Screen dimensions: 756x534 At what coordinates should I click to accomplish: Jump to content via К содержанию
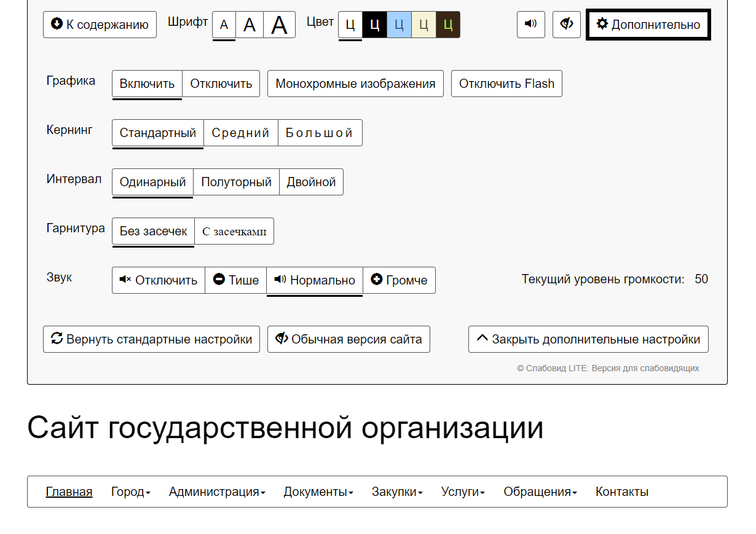(x=100, y=25)
